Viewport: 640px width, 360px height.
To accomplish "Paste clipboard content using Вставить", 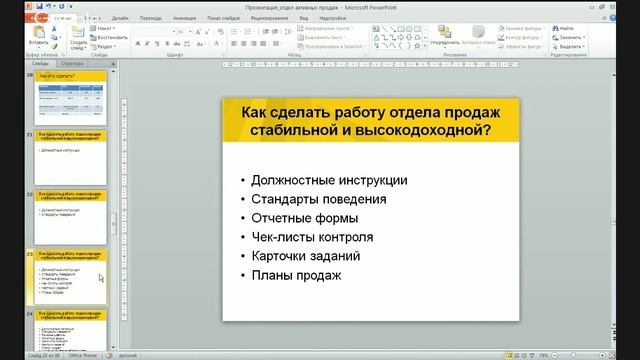I will (39, 36).
